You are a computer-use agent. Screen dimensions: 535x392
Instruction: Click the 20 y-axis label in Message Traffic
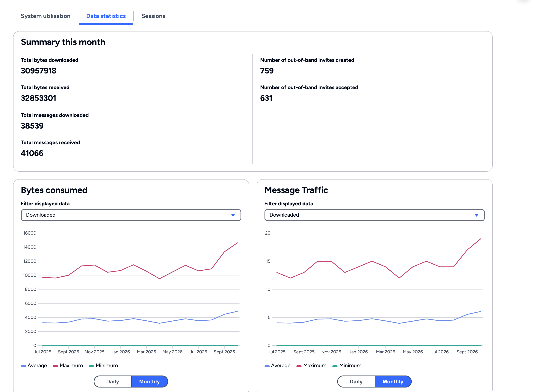point(268,233)
